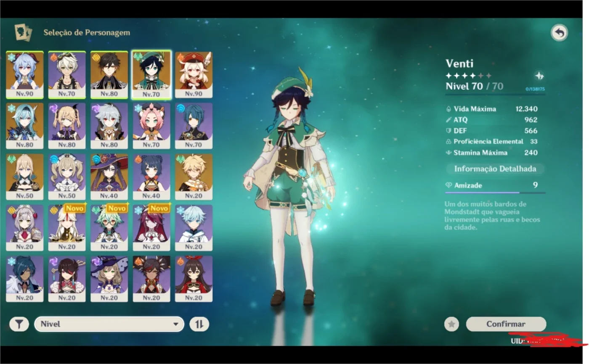Select the highlighted Venti card in the grid
The width and height of the screenshot is (589, 364).
[151, 75]
